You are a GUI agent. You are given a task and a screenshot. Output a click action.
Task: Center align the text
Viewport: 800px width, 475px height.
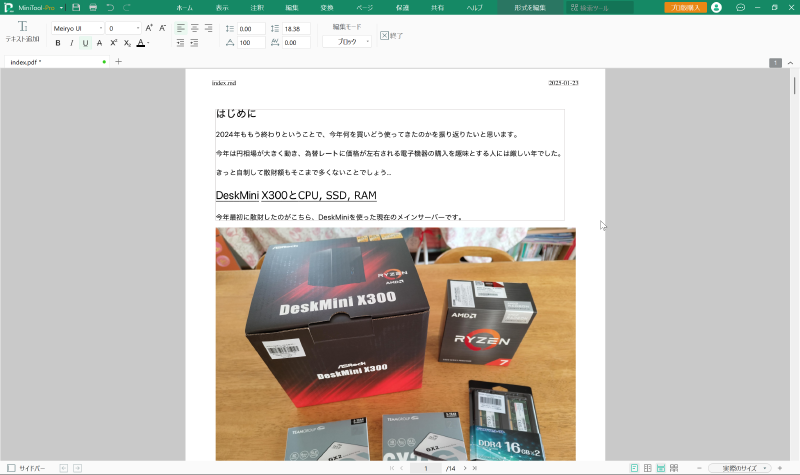[x=194, y=28]
